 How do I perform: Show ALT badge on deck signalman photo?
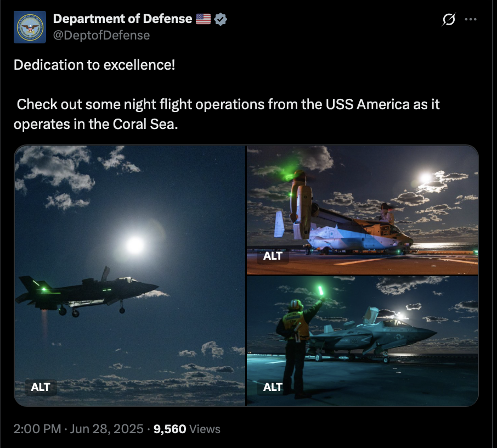click(273, 387)
